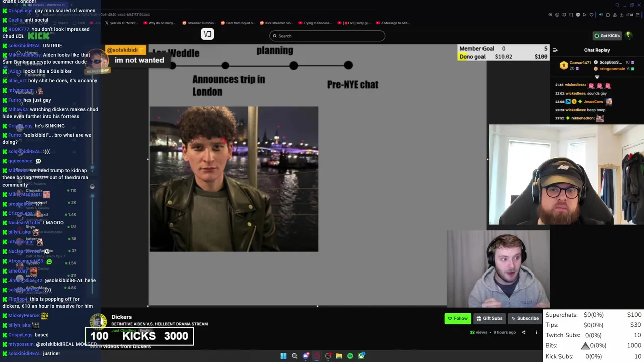This screenshot has width=644, height=362.
Task: Open Windows taskbar search
Action: [294, 356]
